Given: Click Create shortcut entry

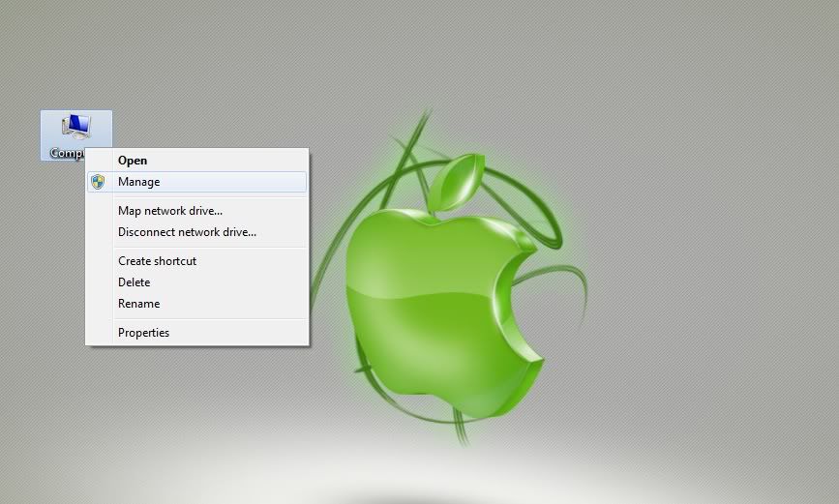Looking at the screenshot, I should [x=196, y=261].
